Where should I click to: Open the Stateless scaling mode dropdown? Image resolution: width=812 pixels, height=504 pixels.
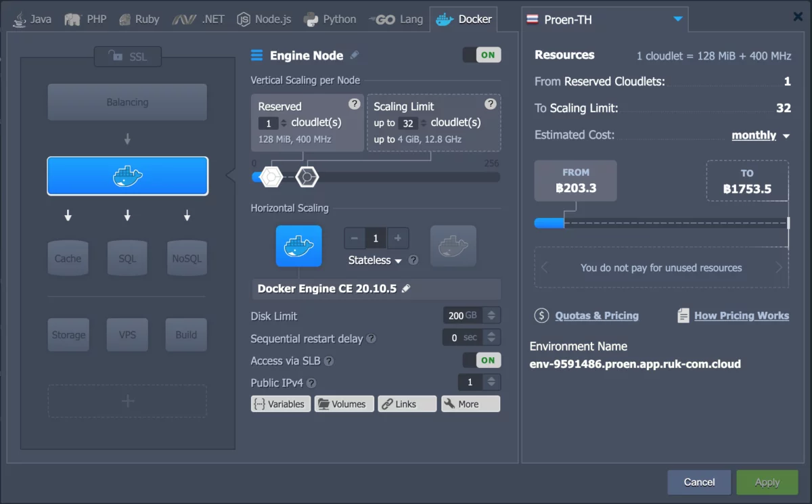click(x=375, y=260)
